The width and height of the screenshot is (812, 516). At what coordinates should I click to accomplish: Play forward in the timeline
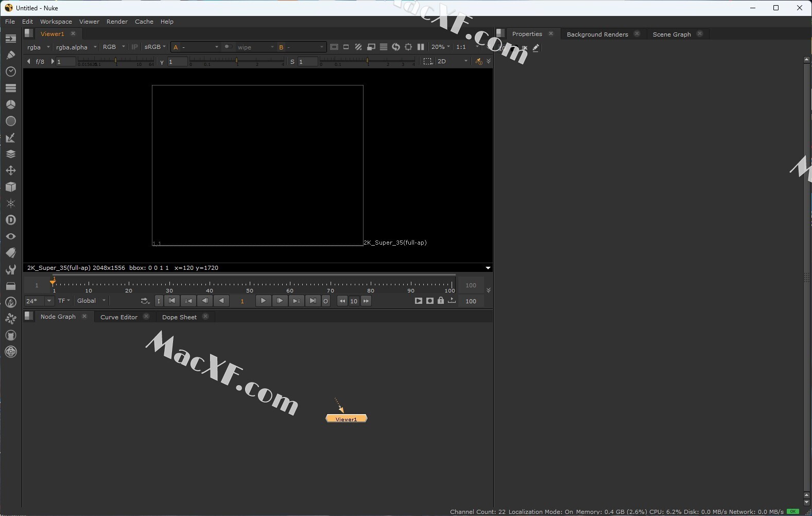coord(263,301)
